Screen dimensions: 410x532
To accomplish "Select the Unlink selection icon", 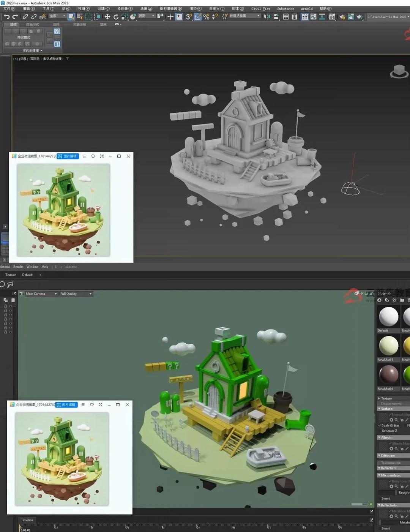I will tap(34, 17).
